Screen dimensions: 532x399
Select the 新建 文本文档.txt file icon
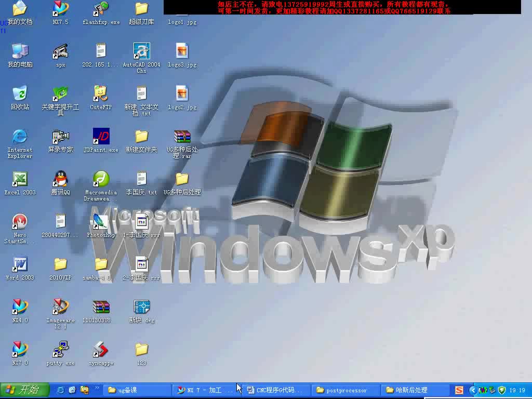[x=141, y=94]
